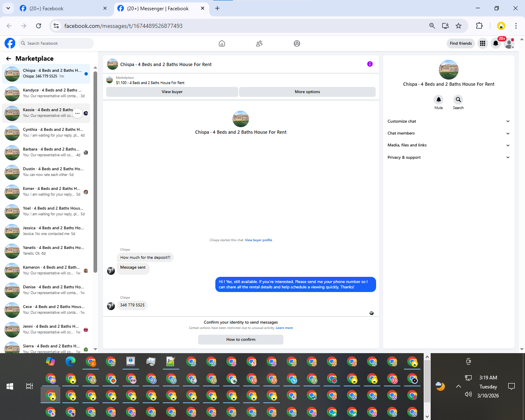Open the Esmer chat conversation

pyautogui.click(x=46, y=192)
